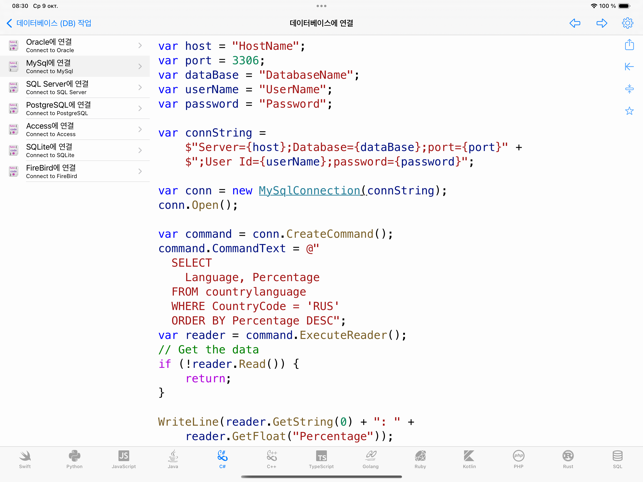Open Access에 연결 topic
The height and width of the screenshot is (482, 643).
(75, 129)
